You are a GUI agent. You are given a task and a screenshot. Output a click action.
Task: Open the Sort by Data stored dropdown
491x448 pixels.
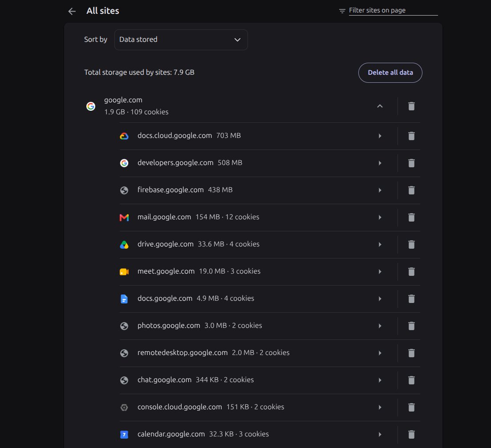(x=181, y=40)
